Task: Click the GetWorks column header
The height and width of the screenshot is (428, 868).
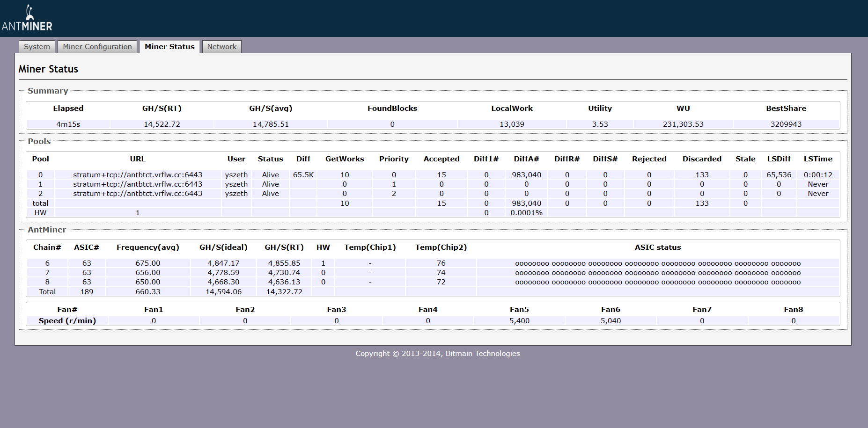Action: click(x=345, y=159)
